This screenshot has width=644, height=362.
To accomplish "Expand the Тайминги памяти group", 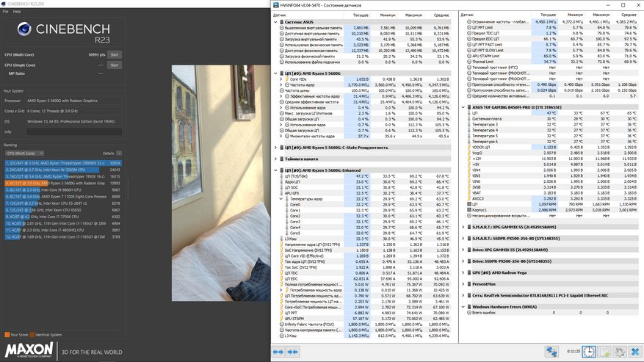I will (x=275, y=159).
